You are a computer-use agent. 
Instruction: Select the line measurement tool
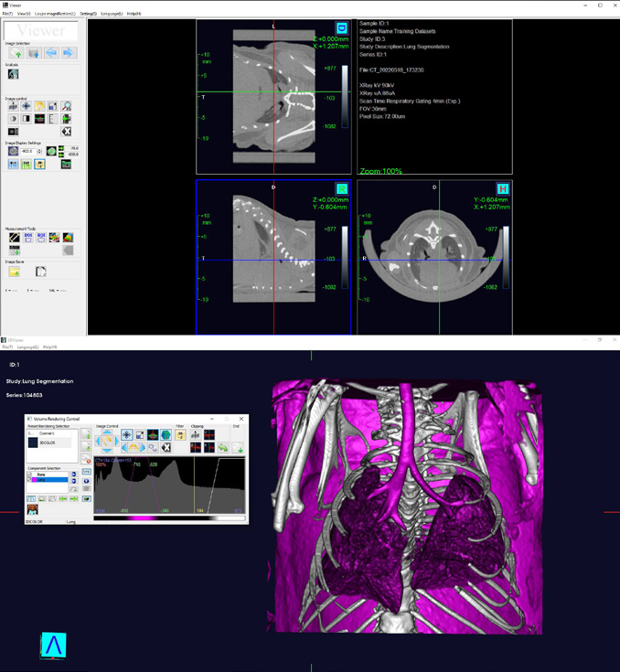(14, 238)
